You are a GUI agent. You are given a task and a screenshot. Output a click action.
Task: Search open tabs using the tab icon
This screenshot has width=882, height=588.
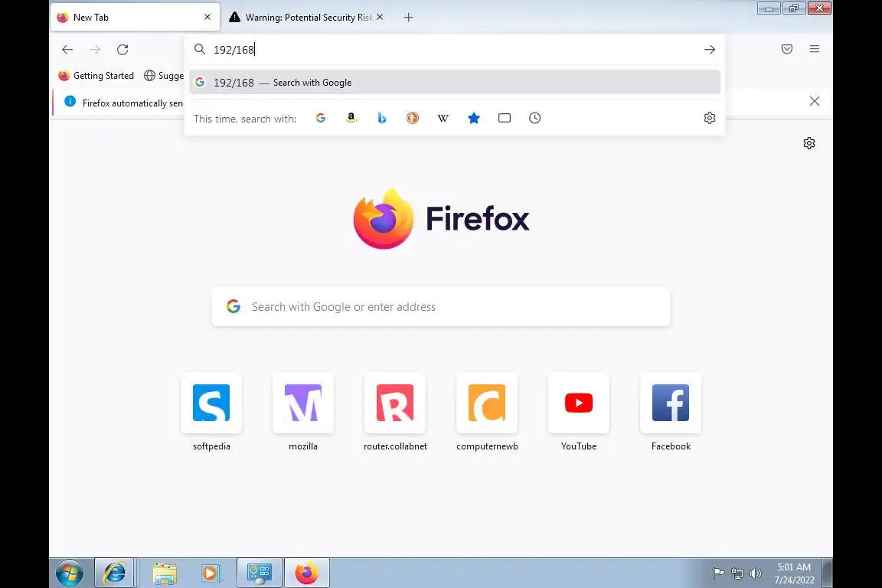[505, 118]
